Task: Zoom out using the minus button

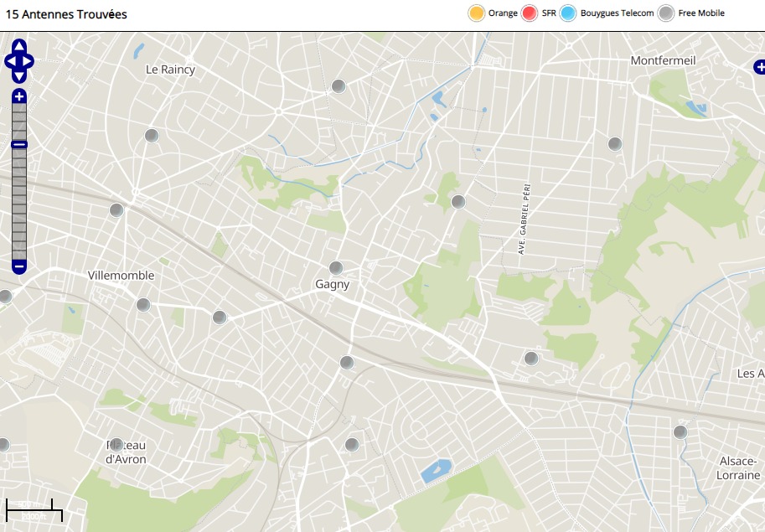Action: (19, 267)
